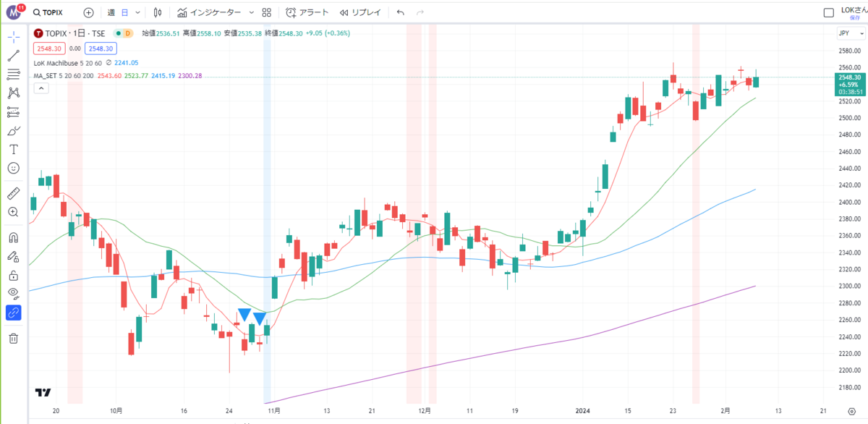Viewport: 868px width, 424px height.
Task: Click the 2580.00 price scale label
Action: point(849,51)
